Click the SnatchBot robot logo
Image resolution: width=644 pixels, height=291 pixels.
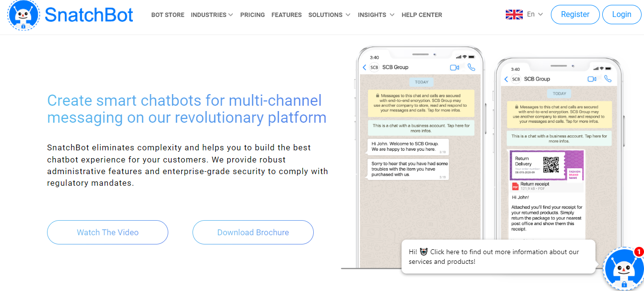[x=23, y=16]
